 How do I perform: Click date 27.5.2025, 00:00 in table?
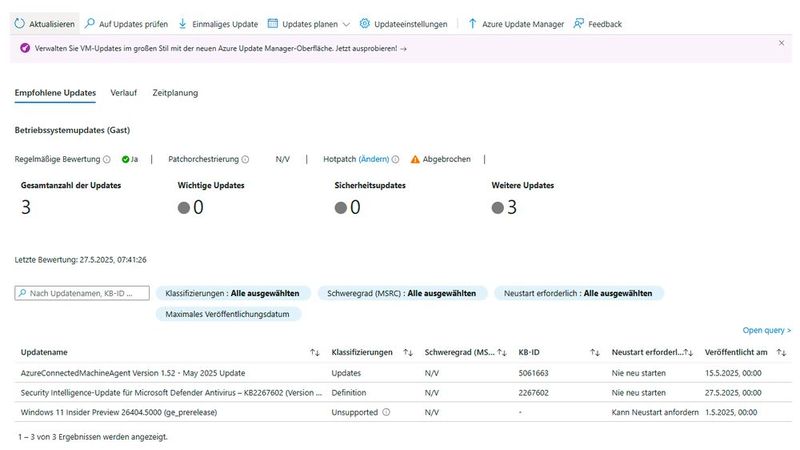[x=733, y=393]
